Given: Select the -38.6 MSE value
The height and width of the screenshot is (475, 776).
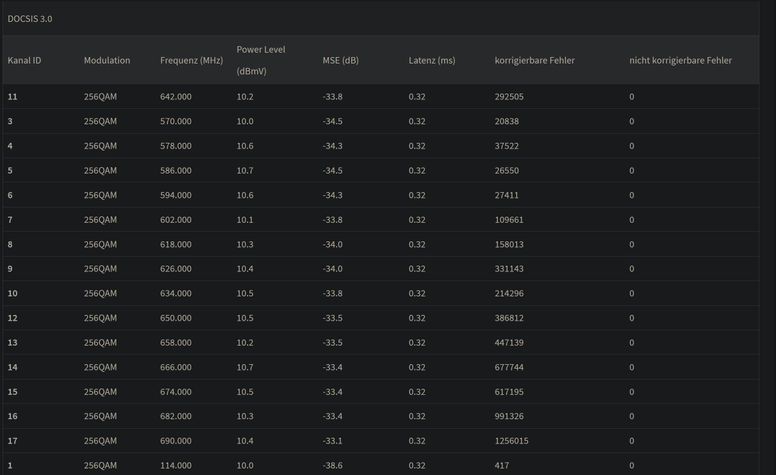Looking at the screenshot, I should click(333, 466).
